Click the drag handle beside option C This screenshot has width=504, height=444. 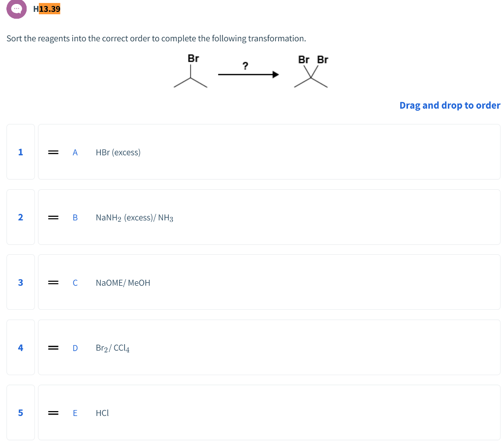[x=53, y=282]
